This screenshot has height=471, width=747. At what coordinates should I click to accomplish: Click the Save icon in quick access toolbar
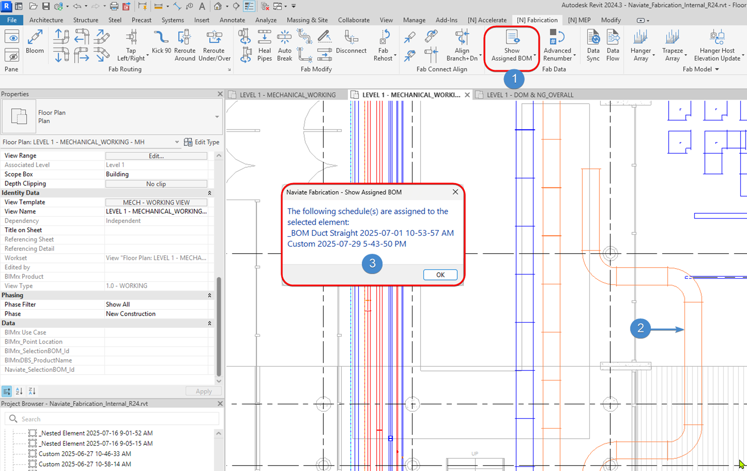tap(46, 6)
